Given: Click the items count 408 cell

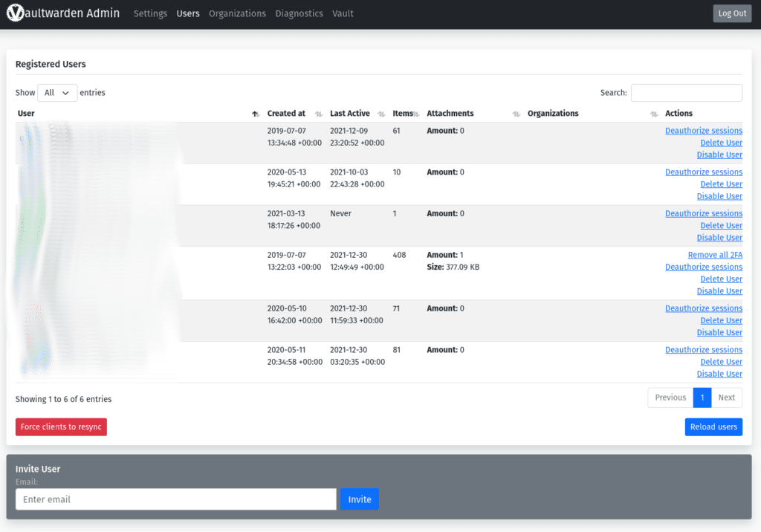Looking at the screenshot, I should pos(399,255).
